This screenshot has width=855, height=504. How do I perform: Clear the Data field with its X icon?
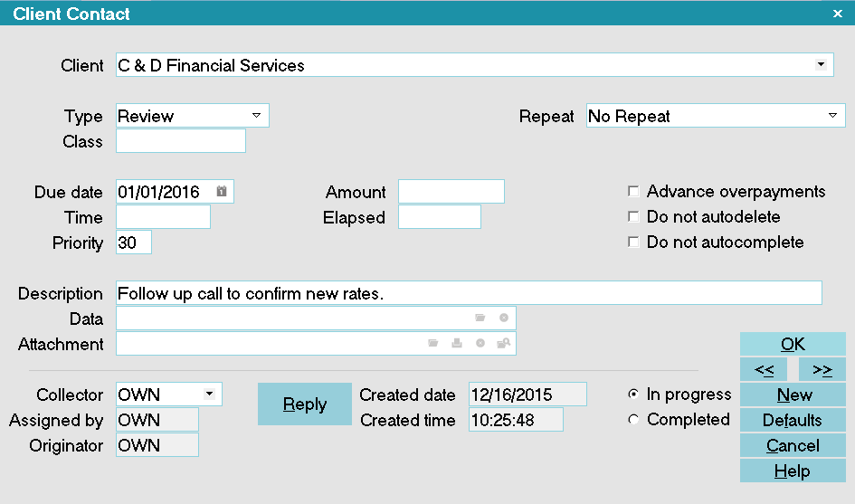504,318
